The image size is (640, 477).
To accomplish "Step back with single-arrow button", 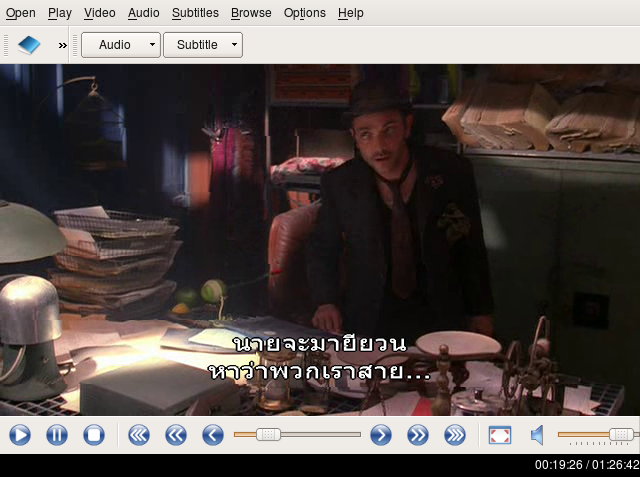I will click(x=213, y=435).
